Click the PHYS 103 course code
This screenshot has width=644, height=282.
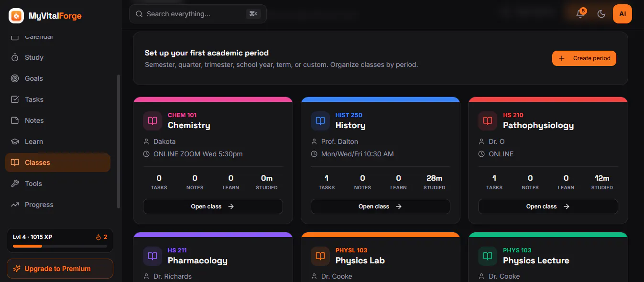tap(517, 250)
